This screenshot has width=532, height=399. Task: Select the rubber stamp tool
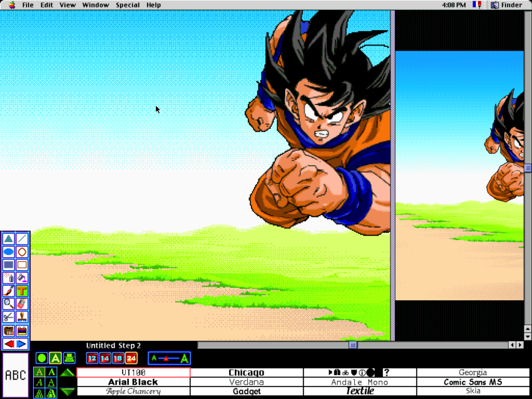[22, 317]
